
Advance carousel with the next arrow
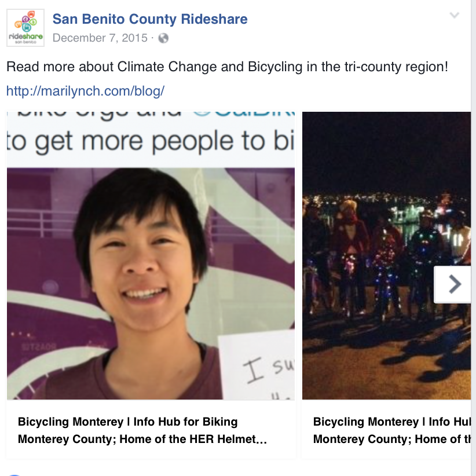pyautogui.click(x=453, y=284)
